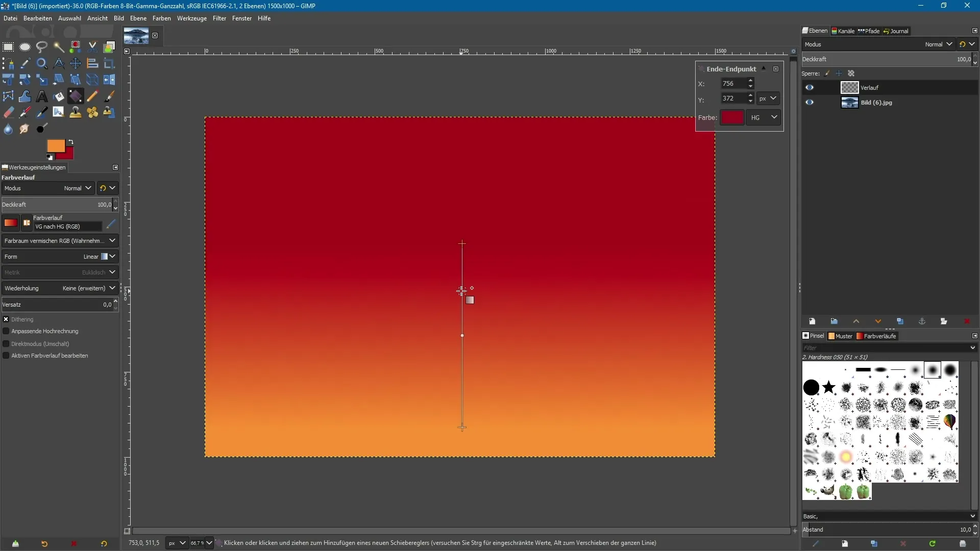
Task: Select the Clone stamp tool
Action: (76, 113)
